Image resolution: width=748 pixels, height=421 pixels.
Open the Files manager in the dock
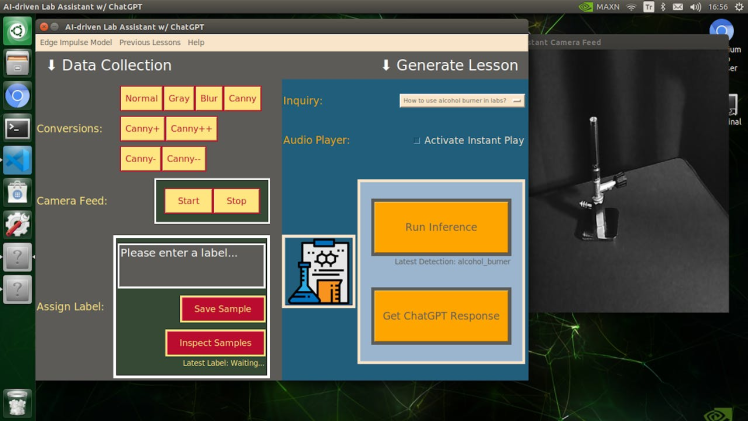pyautogui.click(x=18, y=63)
